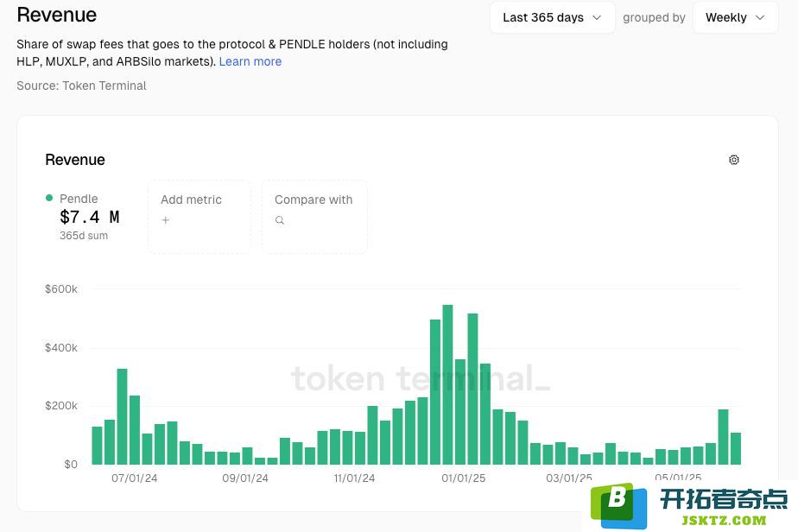Open the chart settings gear icon
The width and height of the screenshot is (798, 532).
[x=733, y=160]
